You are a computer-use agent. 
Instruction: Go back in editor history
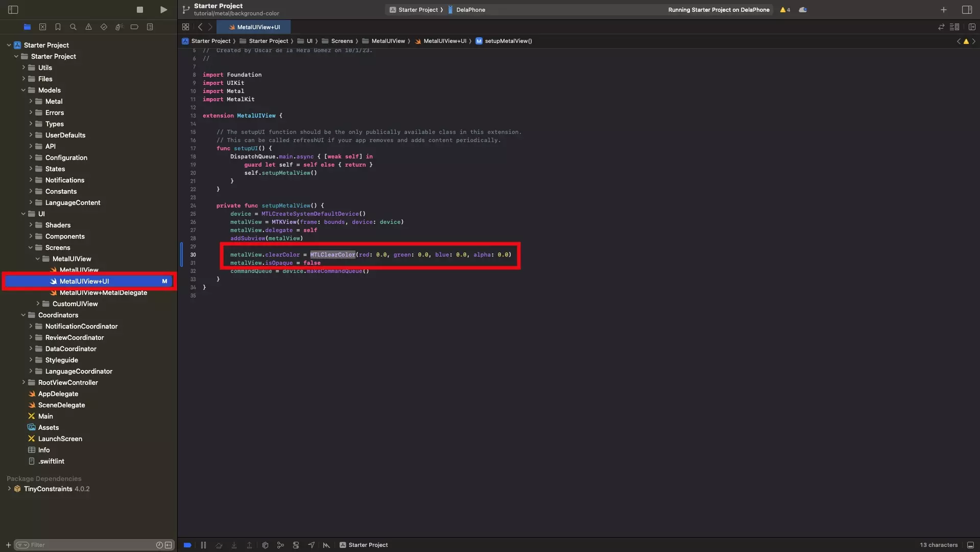pyautogui.click(x=200, y=27)
